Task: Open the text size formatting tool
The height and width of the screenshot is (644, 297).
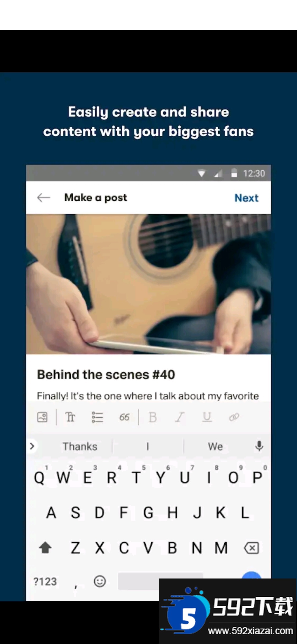Action: pyautogui.click(x=70, y=417)
